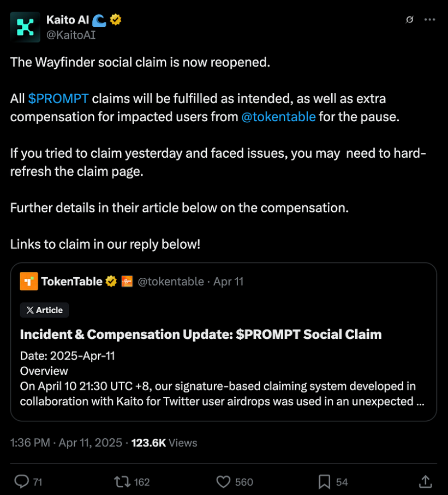Viewport: 448px width, 495px height.
Task: Click TokenTable's gold verified badge
Action: point(111,281)
